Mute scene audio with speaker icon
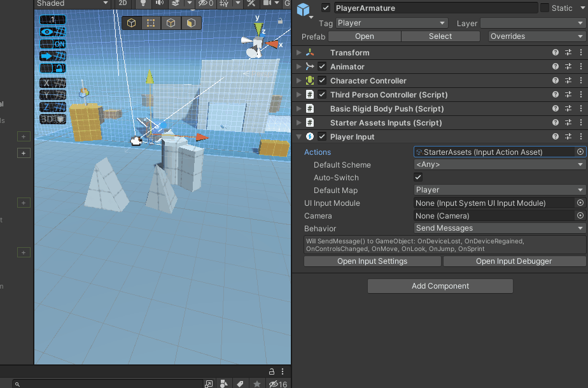 coord(158,4)
